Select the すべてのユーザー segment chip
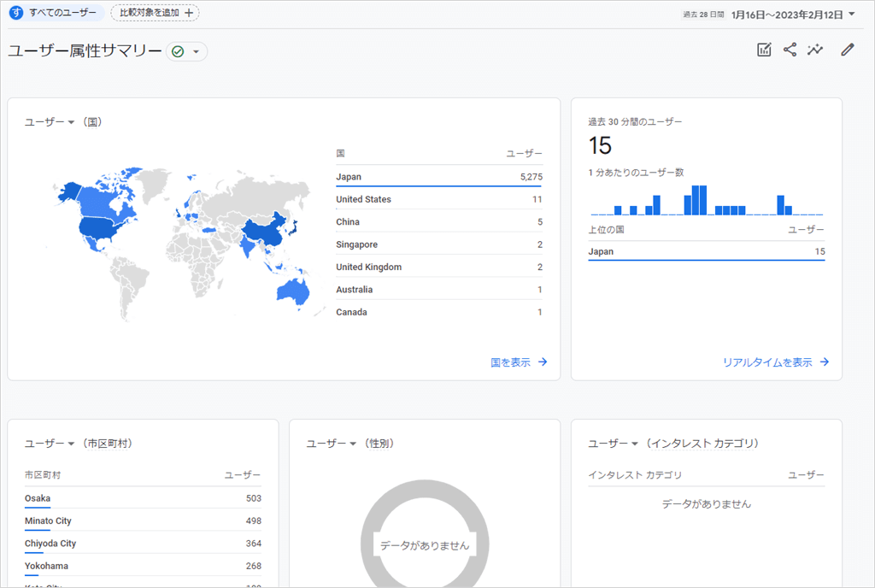This screenshot has height=588, width=875. coord(56,12)
